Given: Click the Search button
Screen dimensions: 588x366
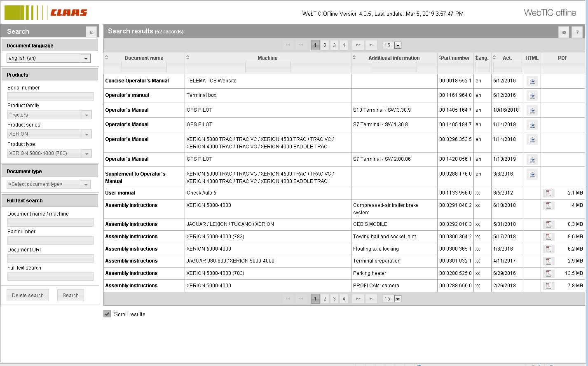Looking at the screenshot, I should coord(70,296).
